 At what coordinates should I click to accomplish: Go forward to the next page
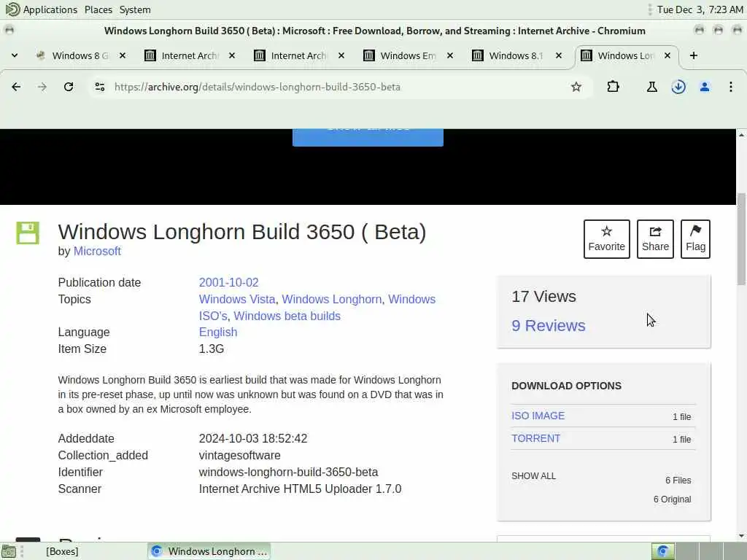[42, 87]
